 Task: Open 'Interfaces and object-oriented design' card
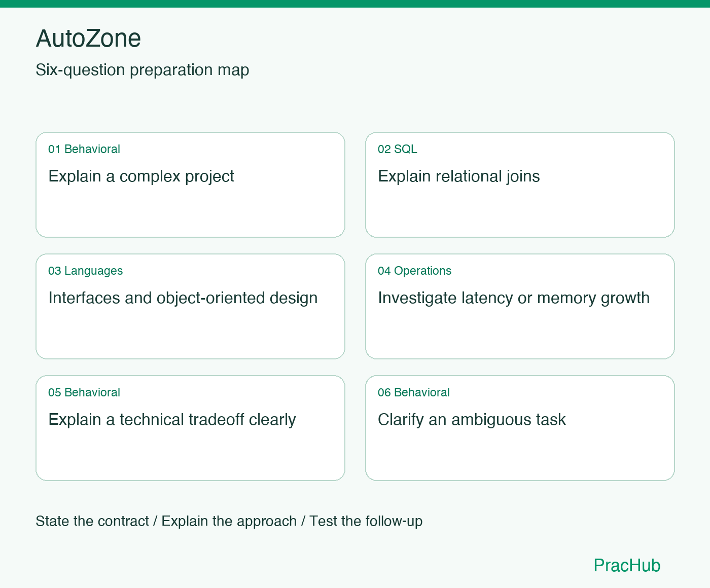coord(190,306)
